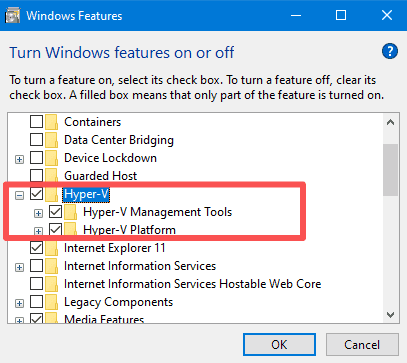Click the Windows Features title bar icon
Screen dimensions: 407x363
(x=13, y=16)
